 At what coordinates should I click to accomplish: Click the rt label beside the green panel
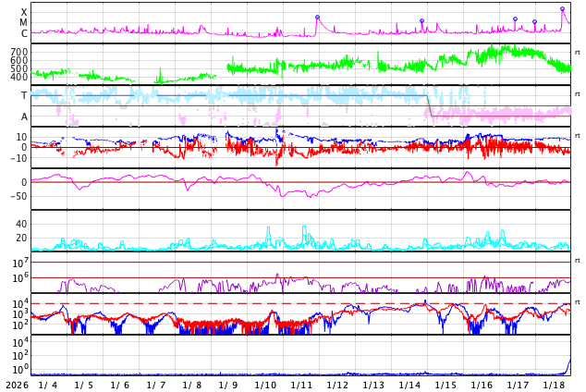578,53
